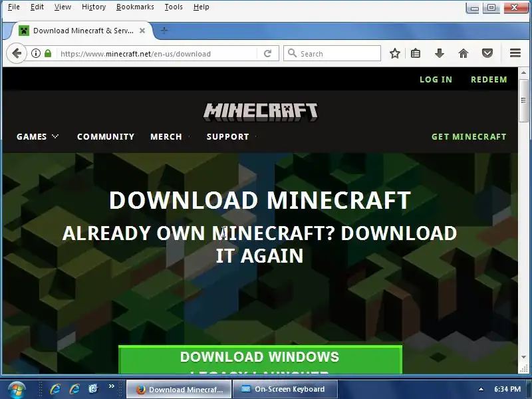Image resolution: width=532 pixels, height=399 pixels.
Task: Go to the Firefox home page icon
Action: click(x=463, y=53)
